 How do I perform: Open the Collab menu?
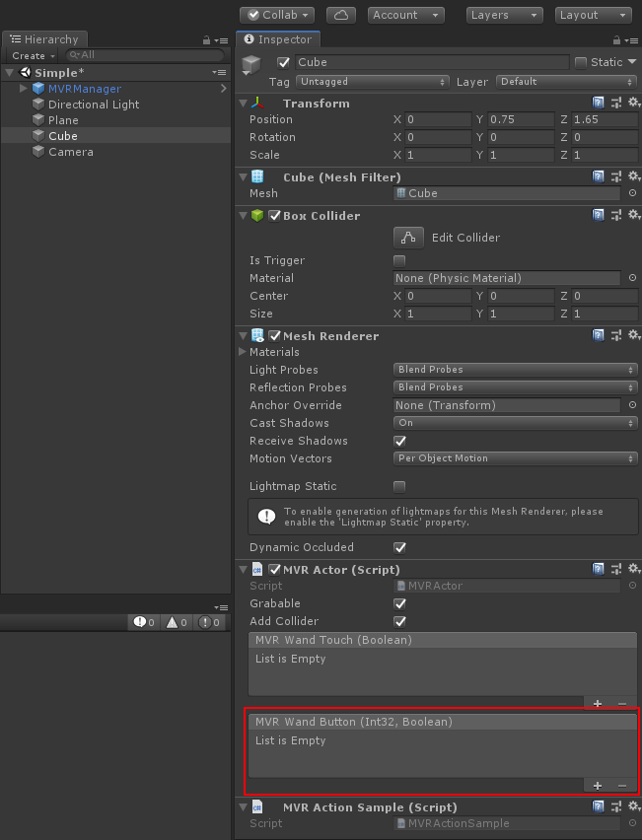pos(277,15)
